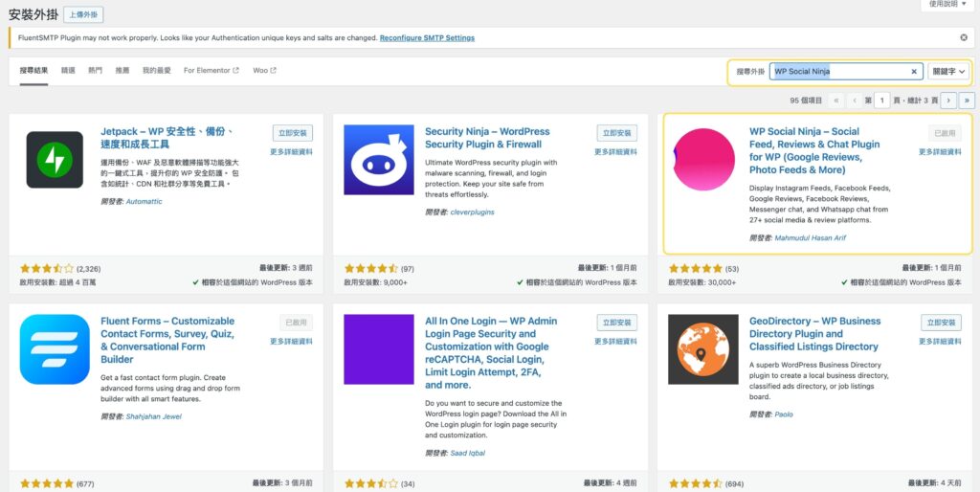Open developer Paolo link
The width and height of the screenshot is (980, 492).
(784, 414)
